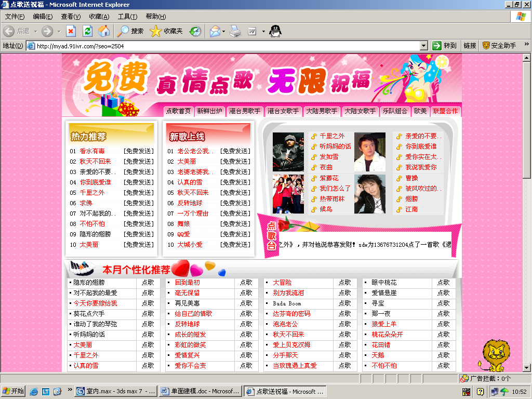532x399 pixels.
Task: Expand the quick launch overflow chevron
Action: (70, 390)
